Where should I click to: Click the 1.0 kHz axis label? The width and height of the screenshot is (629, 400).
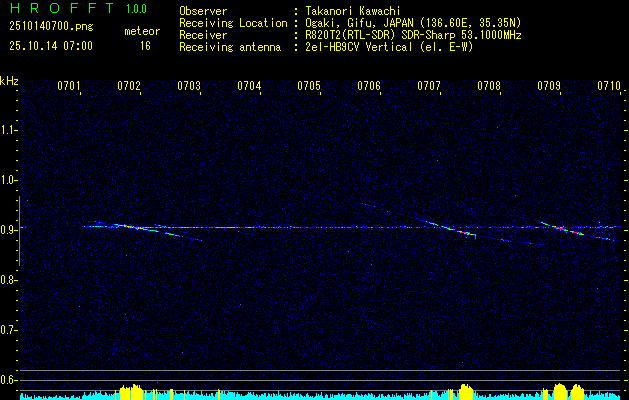pyautogui.click(x=7, y=180)
